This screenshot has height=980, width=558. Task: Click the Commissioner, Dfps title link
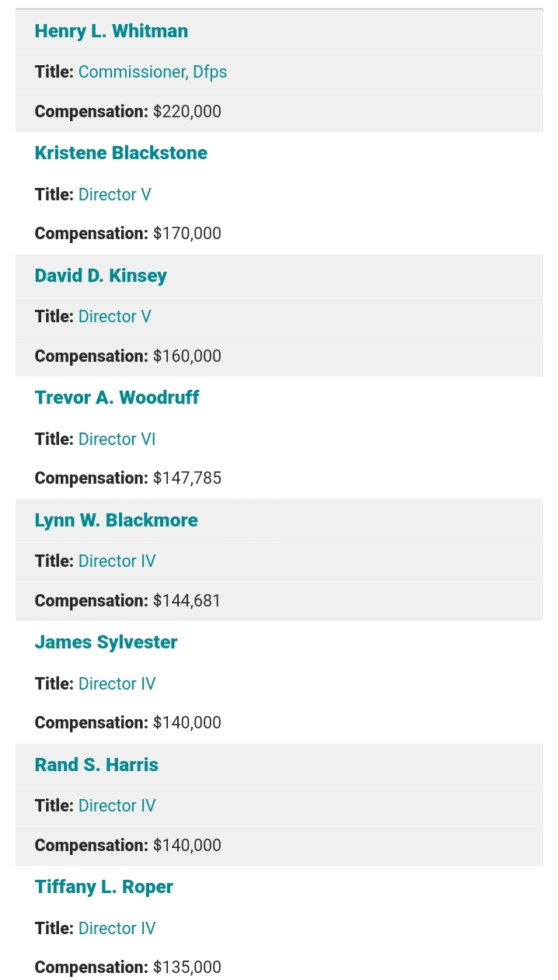[x=153, y=72]
